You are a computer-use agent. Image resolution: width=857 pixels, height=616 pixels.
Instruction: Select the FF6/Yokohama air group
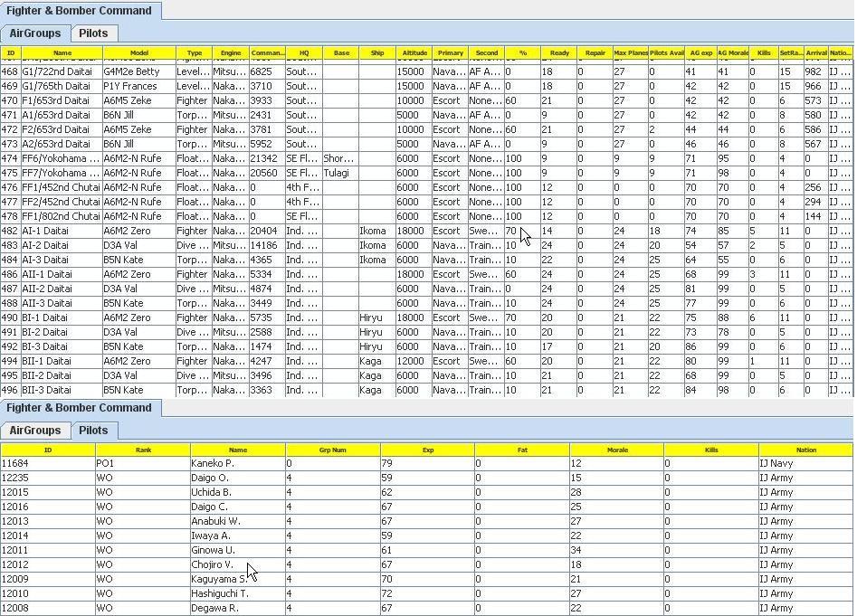(x=426, y=158)
